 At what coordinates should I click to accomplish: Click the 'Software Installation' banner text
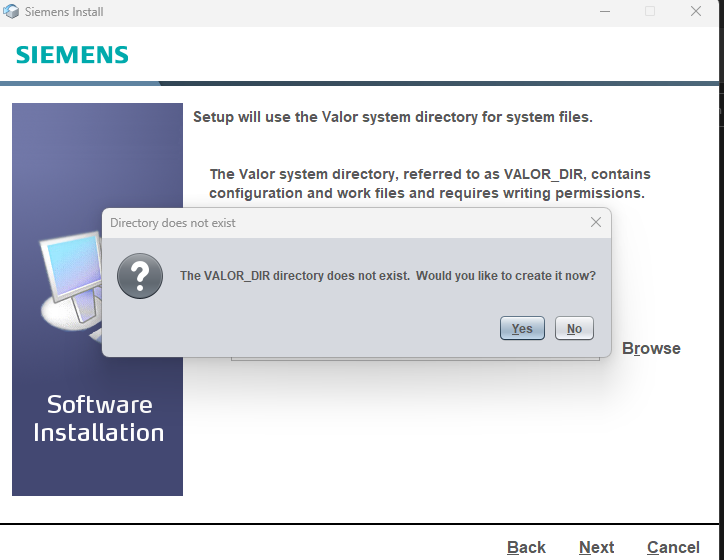click(x=99, y=419)
